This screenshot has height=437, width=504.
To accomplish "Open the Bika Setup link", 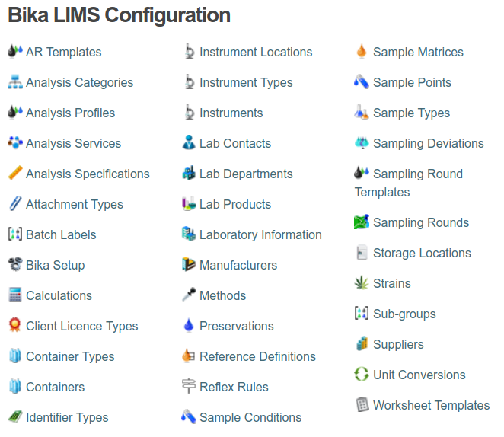I will [x=55, y=265].
